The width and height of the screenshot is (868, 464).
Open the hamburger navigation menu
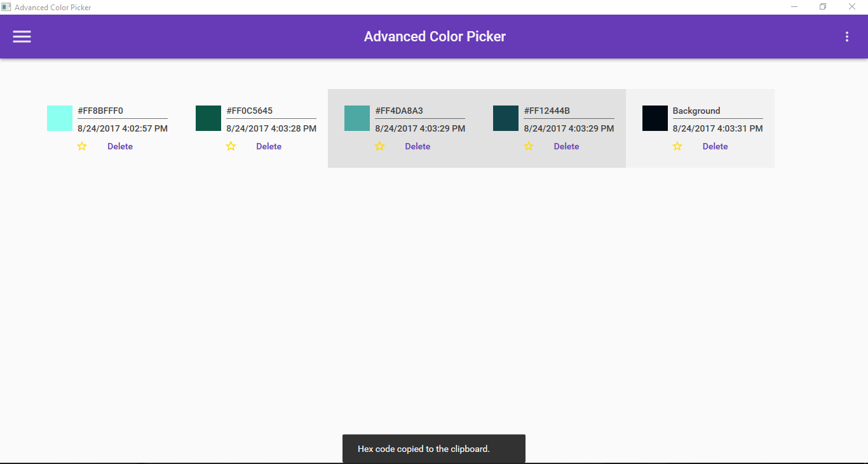(22, 37)
